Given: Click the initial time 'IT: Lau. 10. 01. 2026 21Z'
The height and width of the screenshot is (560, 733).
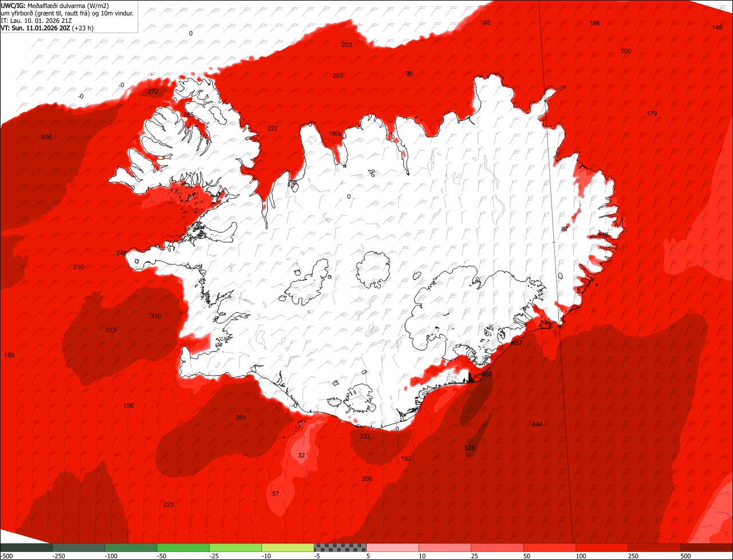Looking at the screenshot, I should point(38,21).
